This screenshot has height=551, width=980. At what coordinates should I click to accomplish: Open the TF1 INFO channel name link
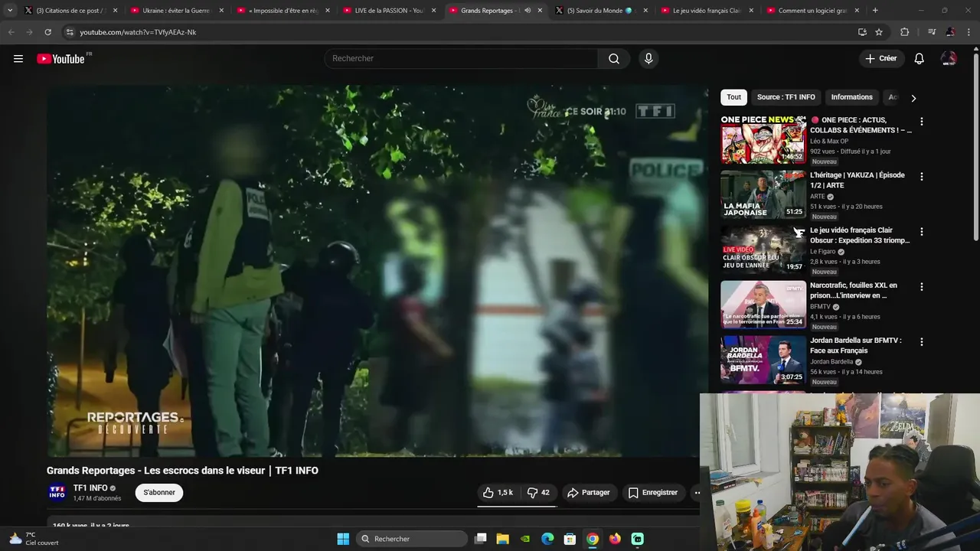tap(90, 488)
